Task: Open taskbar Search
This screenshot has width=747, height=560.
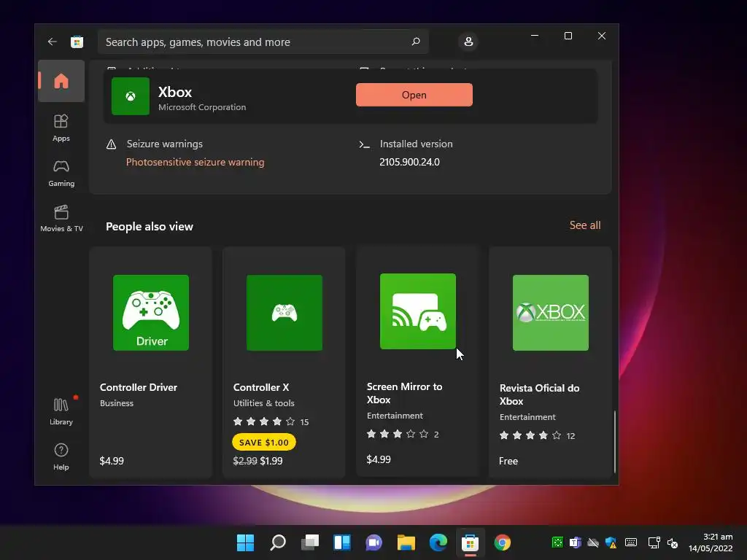Action: (x=278, y=542)
